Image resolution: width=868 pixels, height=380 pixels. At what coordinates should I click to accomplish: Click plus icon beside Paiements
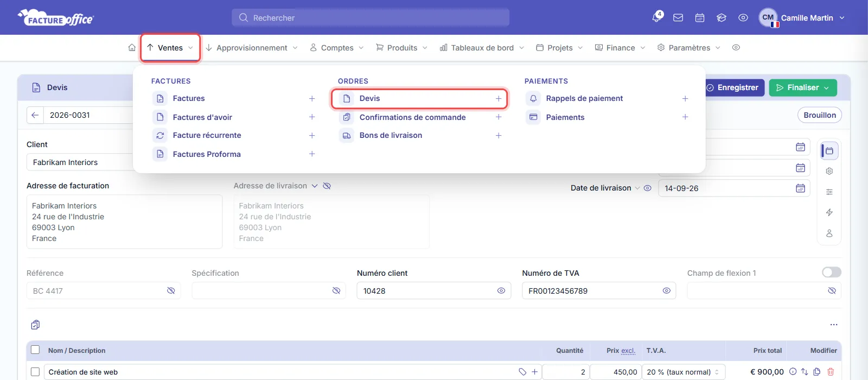[685, 117]
